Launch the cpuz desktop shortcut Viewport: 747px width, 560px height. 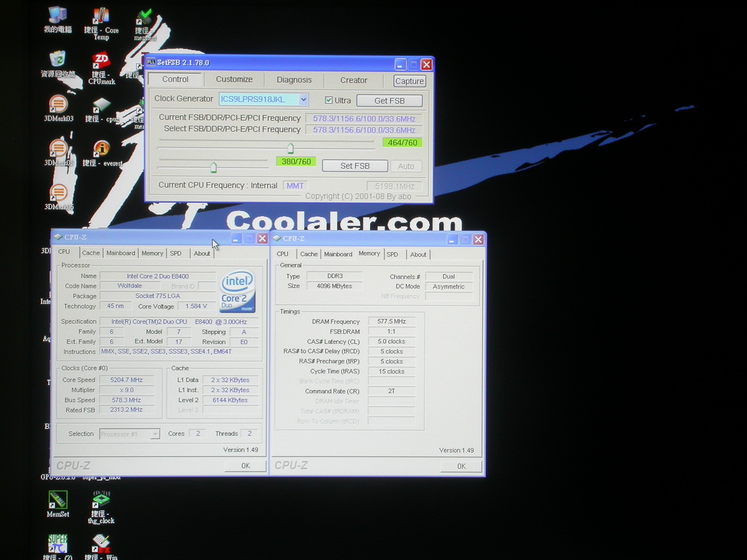pyautogui.click(x=102, y=110)
